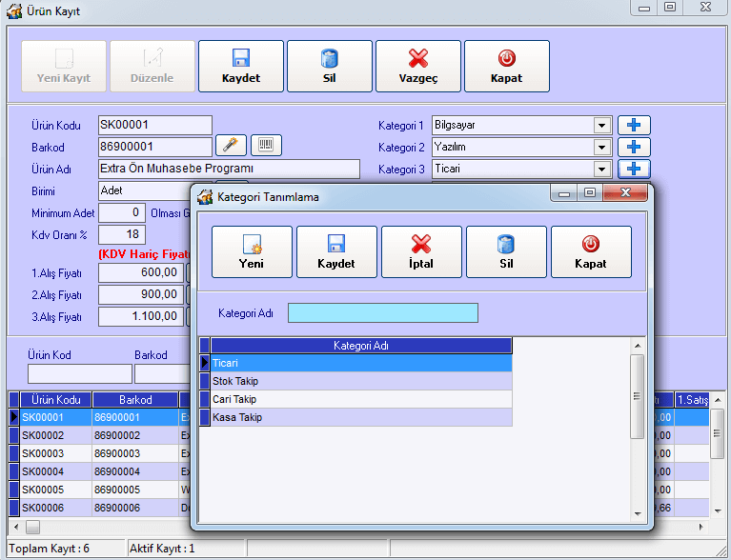Open the Kategori 1 dropdown

(x=602, y=126)
